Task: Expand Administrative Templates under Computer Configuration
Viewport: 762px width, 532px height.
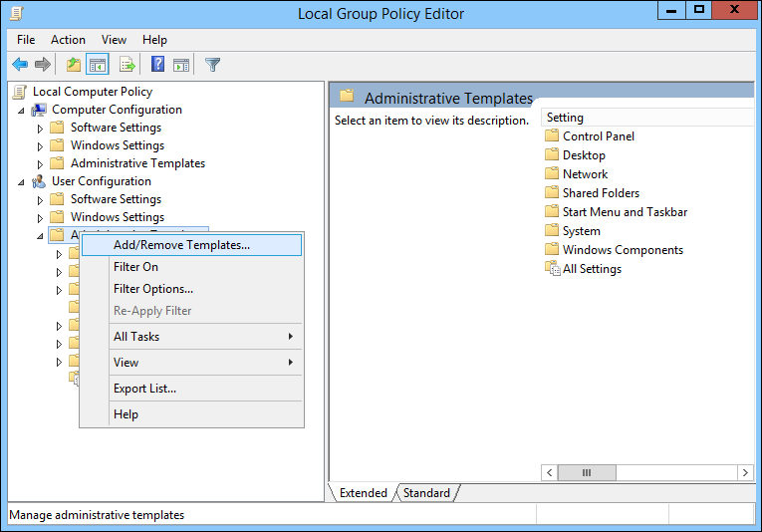Action: [40, 164]
